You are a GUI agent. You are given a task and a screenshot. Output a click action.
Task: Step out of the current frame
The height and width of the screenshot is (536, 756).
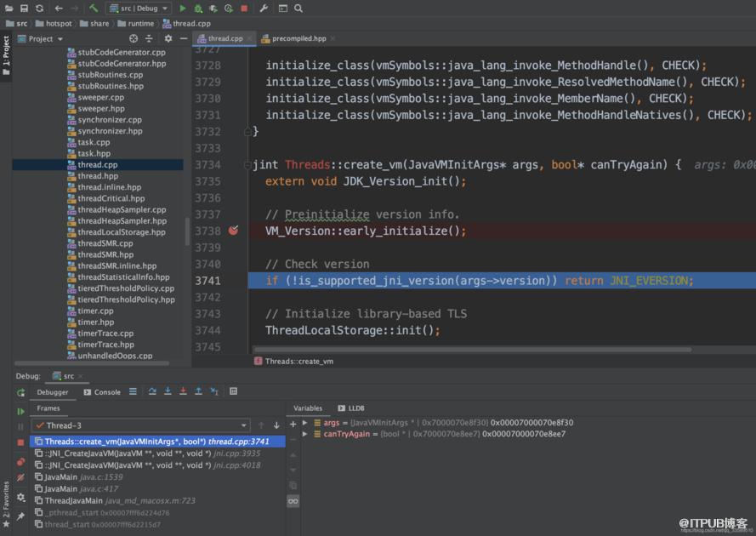(x=199, y=391)
